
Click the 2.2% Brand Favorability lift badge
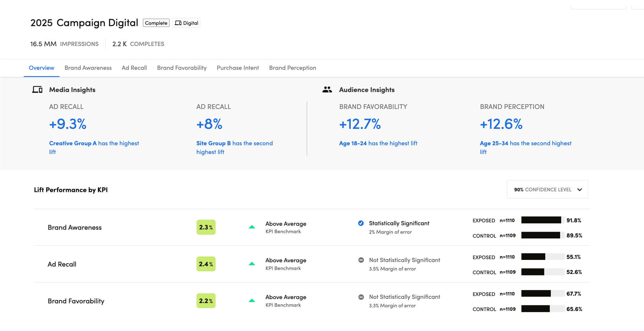pyautogui.click(x=206, y=301)
